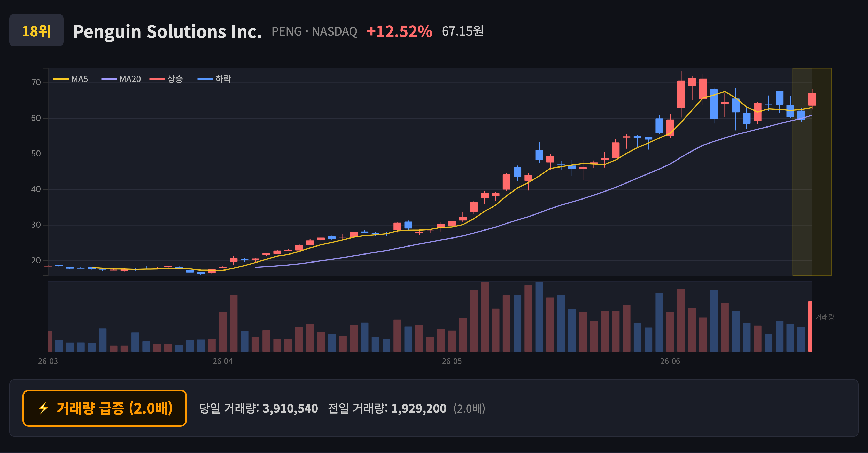The width and height of the screenshot is (868, 453).
Task: Click the 67.15원 price value
Action: tap(462, 31)
